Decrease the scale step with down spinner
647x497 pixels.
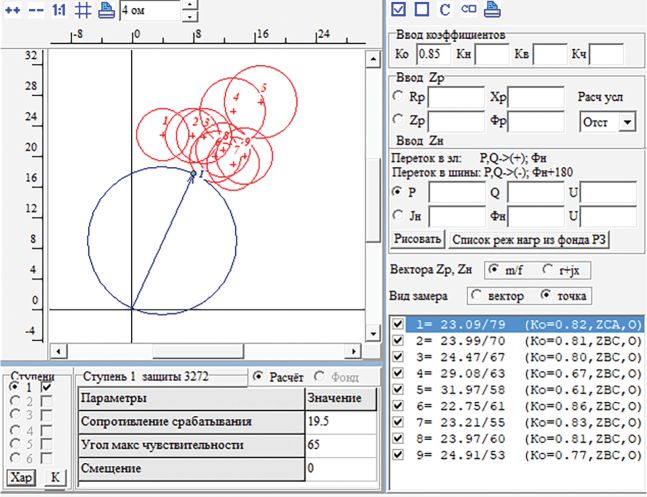pos(190,17)
